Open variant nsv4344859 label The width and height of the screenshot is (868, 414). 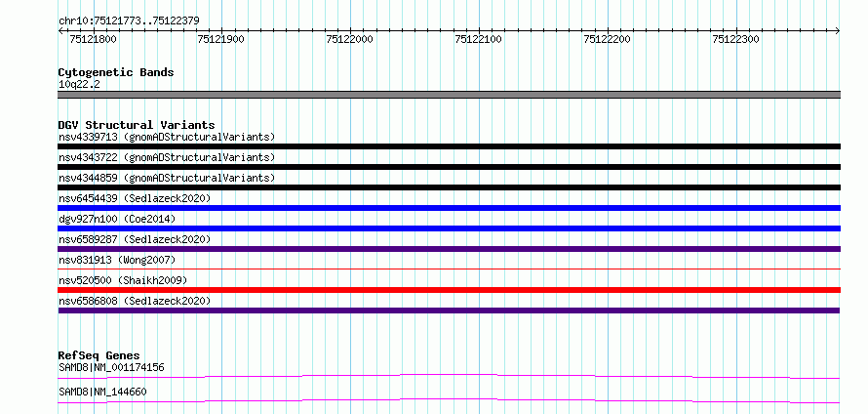click(x=167, y=178)
